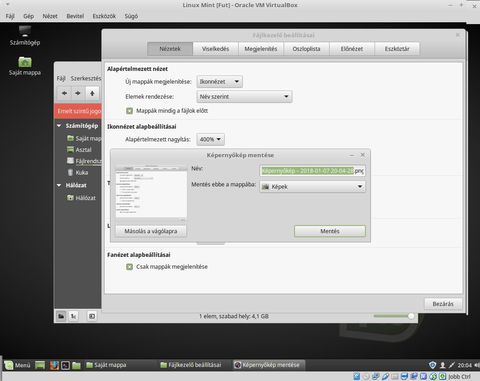Click the clock showing 20:04
The image size is (480, 381).
[x=464, y=365]
